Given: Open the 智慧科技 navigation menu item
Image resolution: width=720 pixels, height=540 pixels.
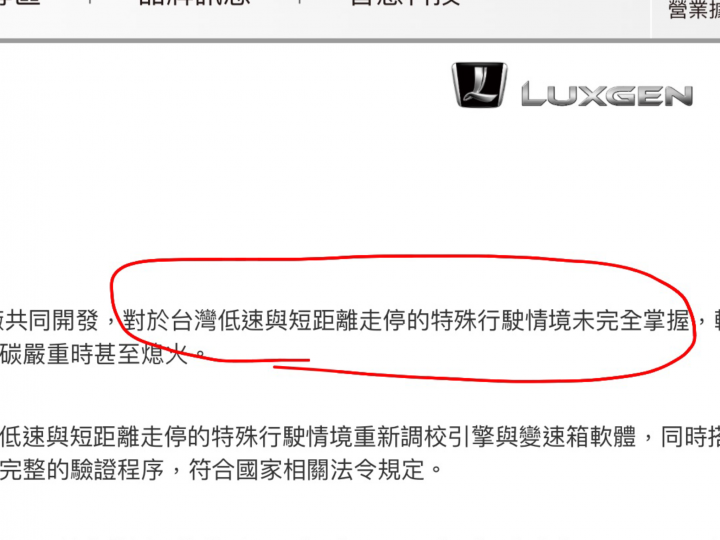Looking at the screenshot, I should coord(405,2).
